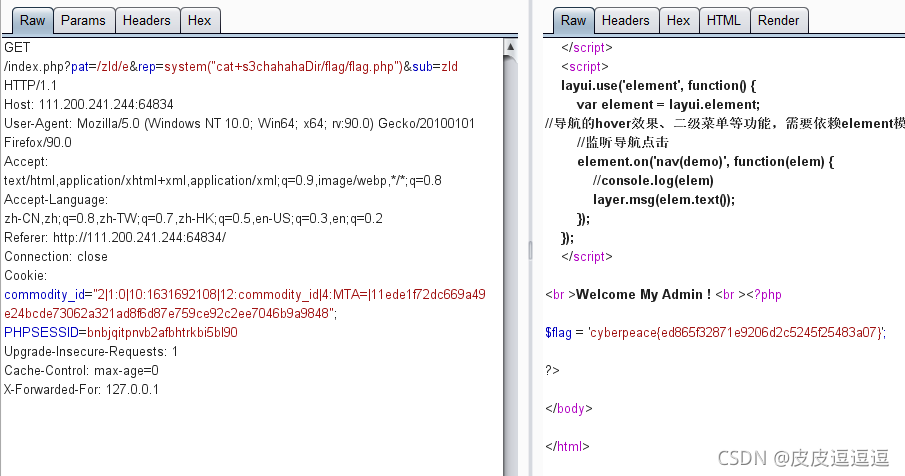Click the User-Agent header line

(x=239, y=123)
